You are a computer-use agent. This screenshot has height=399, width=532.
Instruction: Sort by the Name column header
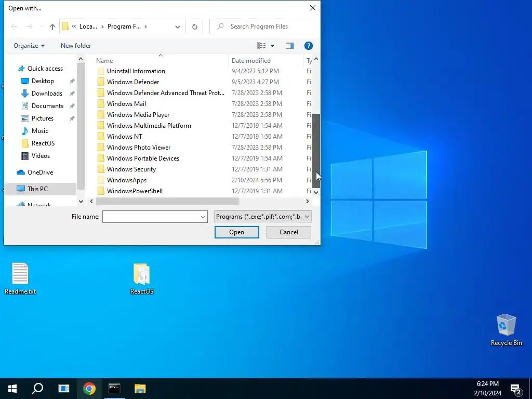(104, 61)
